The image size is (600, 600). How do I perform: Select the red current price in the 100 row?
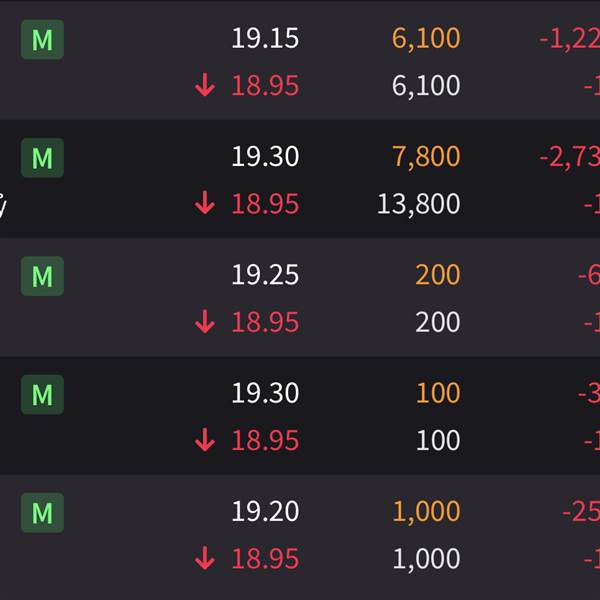point(265,440)
